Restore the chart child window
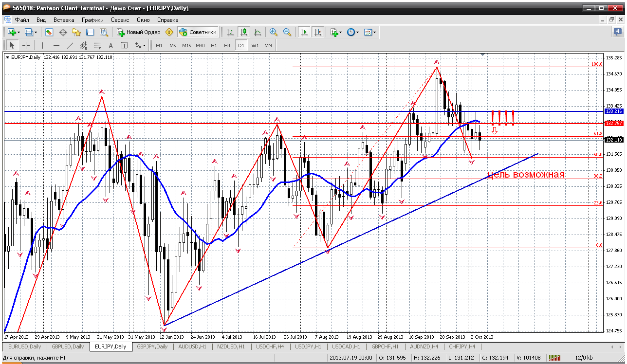This screenshot has width=627, height=364. tap(612, 20)
